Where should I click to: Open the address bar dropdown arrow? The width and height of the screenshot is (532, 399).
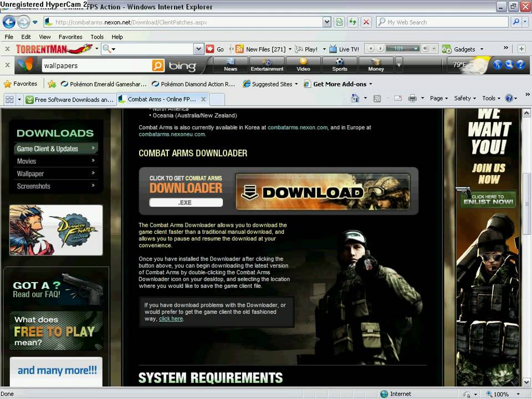(x=326, y=22)
